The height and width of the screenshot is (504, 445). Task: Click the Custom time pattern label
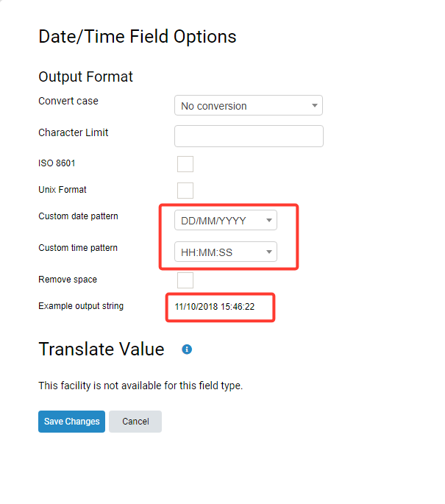tap(78, 248)
